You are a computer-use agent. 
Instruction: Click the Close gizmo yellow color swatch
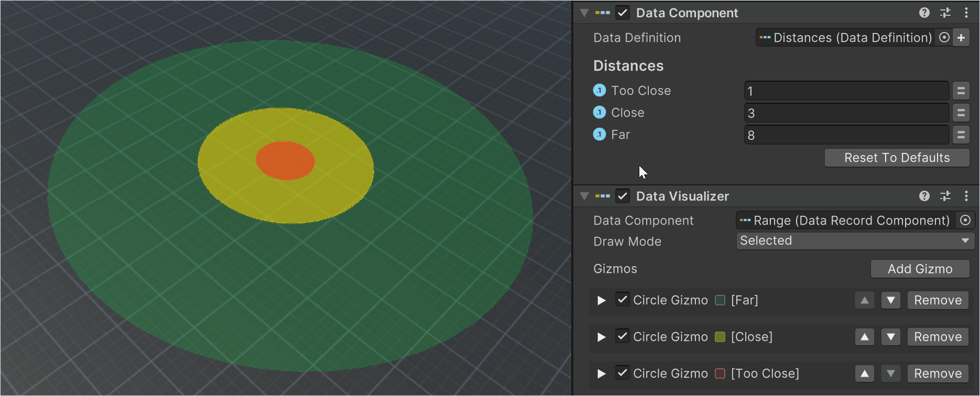click(x=720, y=337)
